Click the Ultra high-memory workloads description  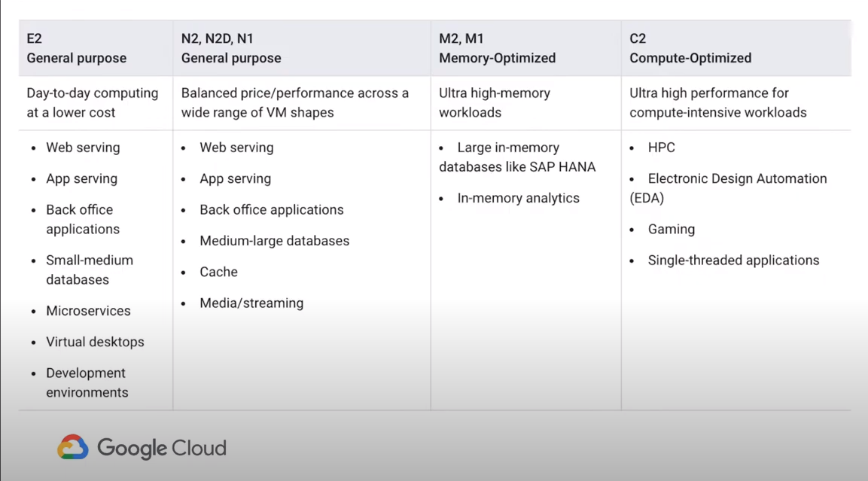pyautogui.click(x=495, y=102)
